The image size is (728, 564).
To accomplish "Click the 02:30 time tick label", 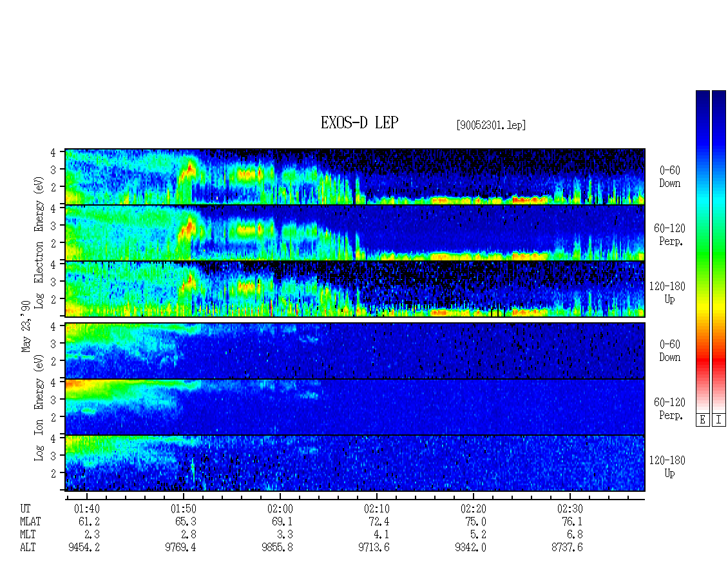I will point(570,509).
